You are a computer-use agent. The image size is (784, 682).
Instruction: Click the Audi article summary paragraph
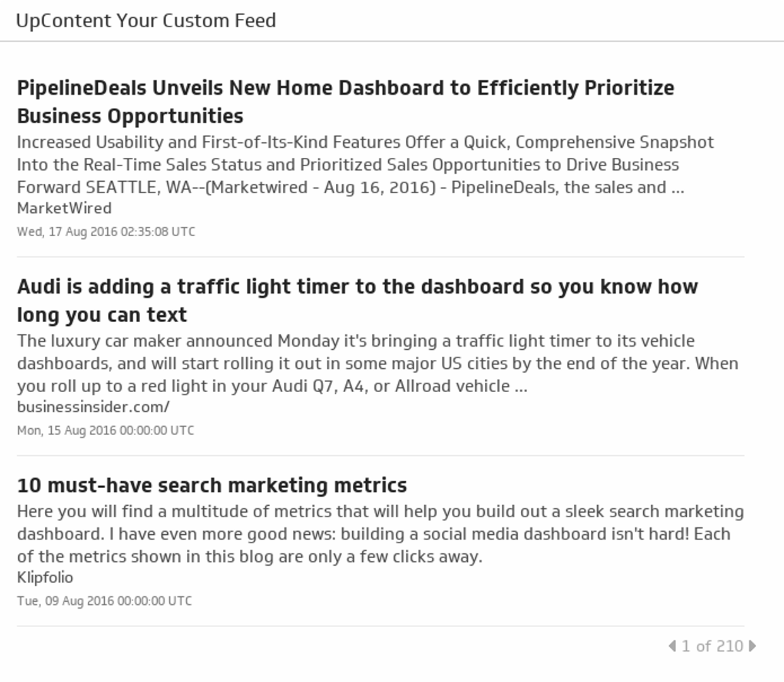point(377,364)
